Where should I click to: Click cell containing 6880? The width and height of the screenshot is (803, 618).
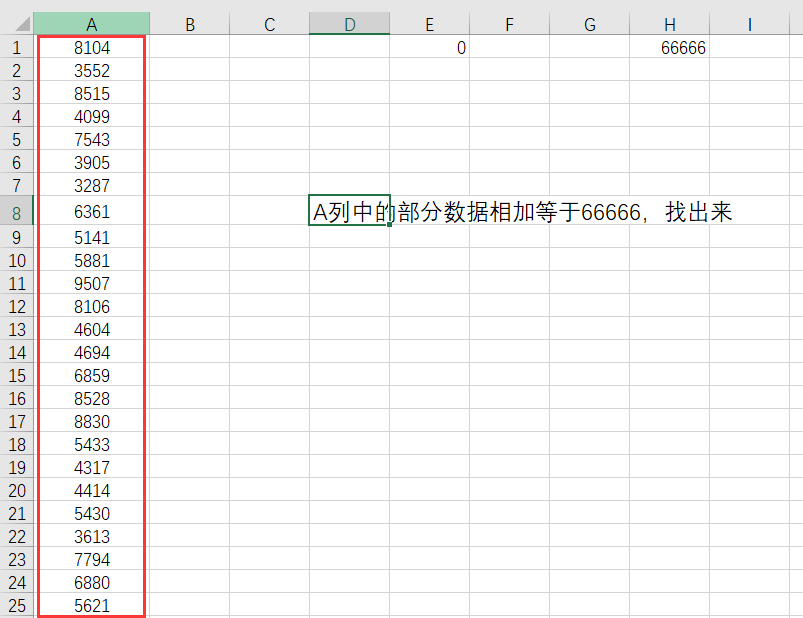92,582
